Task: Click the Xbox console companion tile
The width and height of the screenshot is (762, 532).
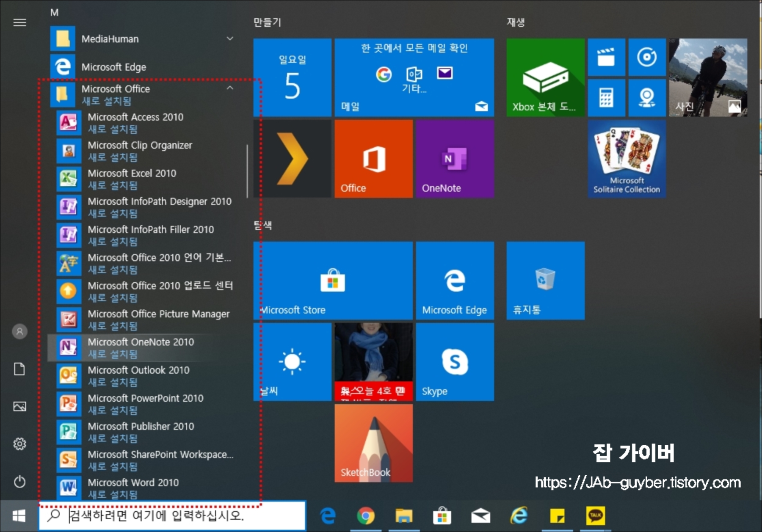Action: click(x=545, y=77)
